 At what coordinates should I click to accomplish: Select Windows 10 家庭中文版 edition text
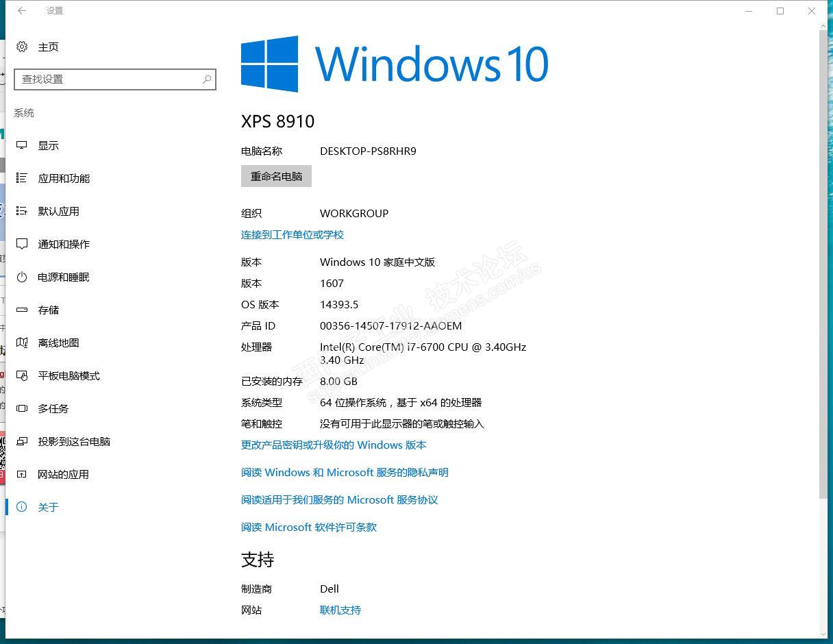point(377,262)
